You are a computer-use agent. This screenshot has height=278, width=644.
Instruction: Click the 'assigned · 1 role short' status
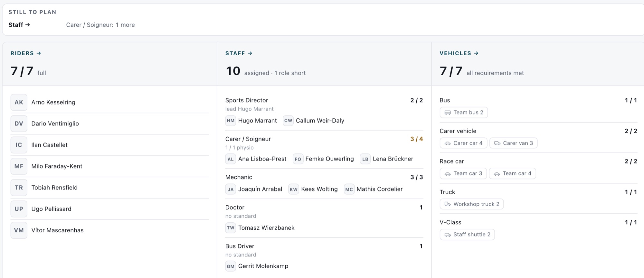click(x=275, y=73)
